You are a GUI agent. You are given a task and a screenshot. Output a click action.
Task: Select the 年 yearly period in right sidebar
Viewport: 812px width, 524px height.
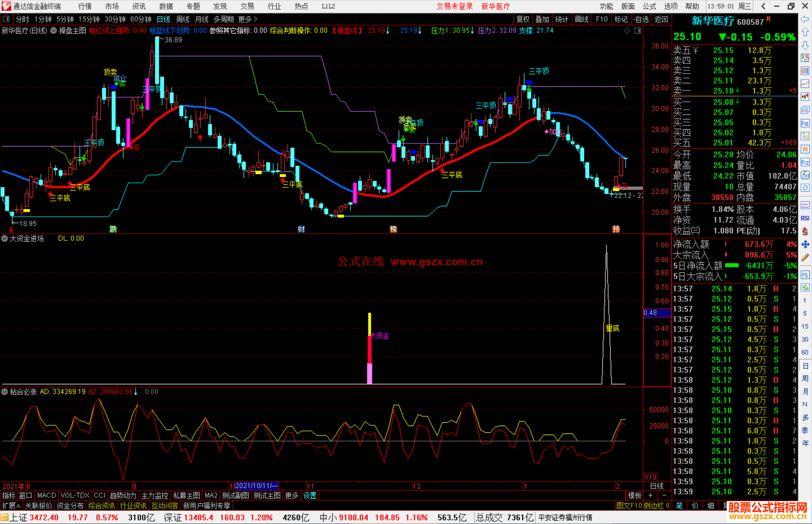pyautogui.click(x=805, y=443)
